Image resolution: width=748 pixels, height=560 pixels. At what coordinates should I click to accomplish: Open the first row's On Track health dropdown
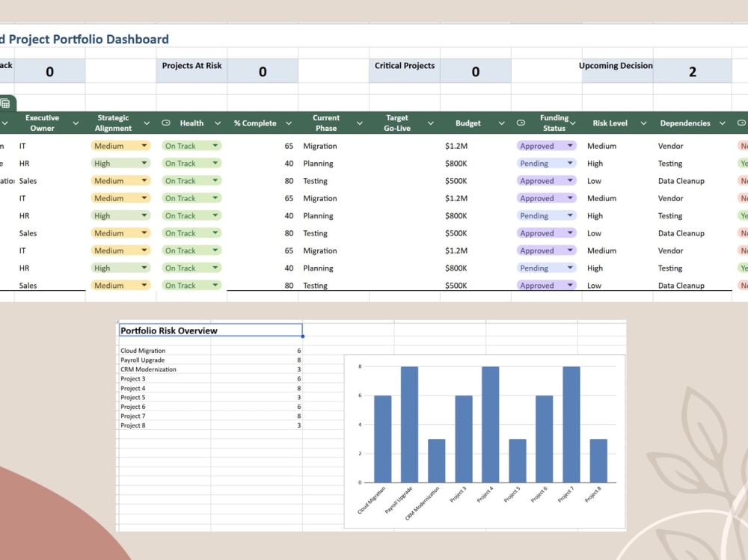(x=215, y=146)
